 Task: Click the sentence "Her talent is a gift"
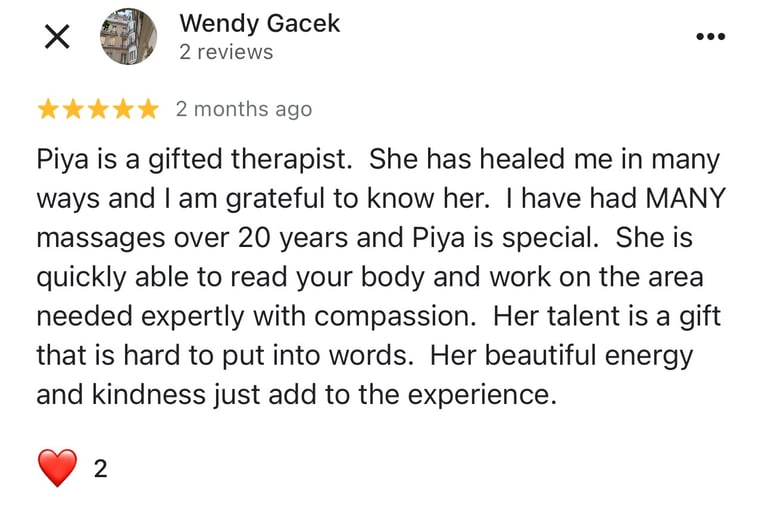point(607,316)
